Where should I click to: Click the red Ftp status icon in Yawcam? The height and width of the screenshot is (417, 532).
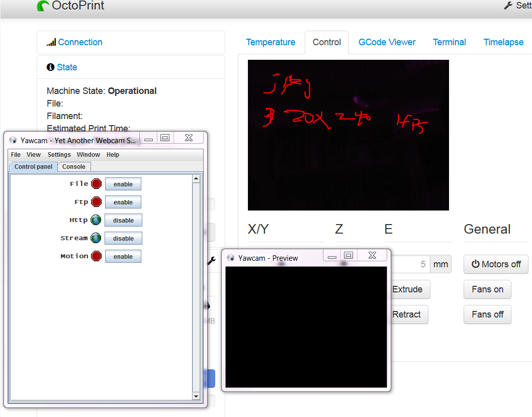[x=97, y=202]
